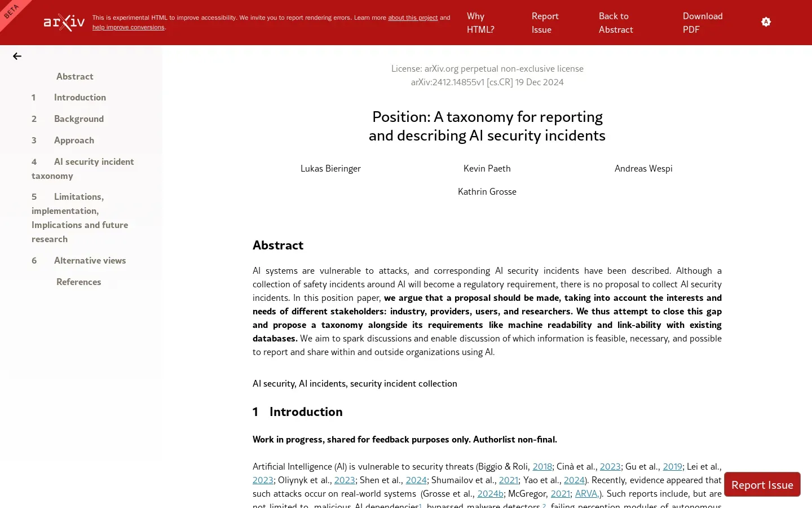The image size is (812, 508).
Task: Toggle the dark mode theme icon
Action: [766, 22]
